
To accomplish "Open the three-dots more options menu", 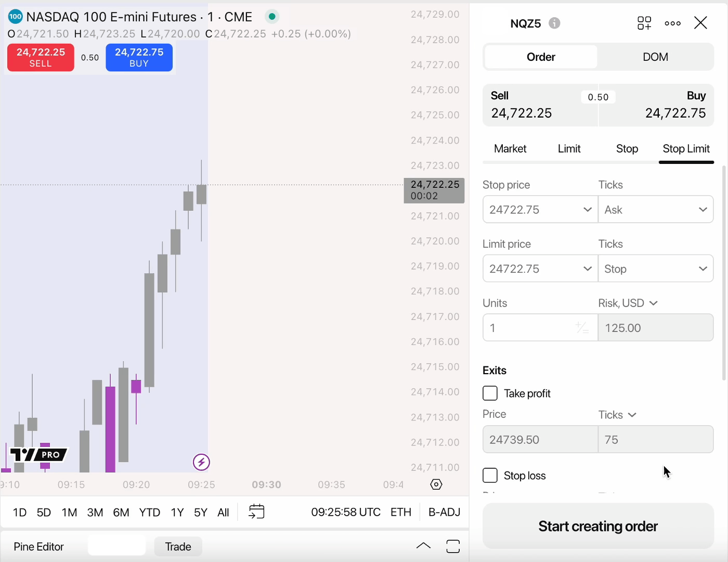I will [672, 23].
